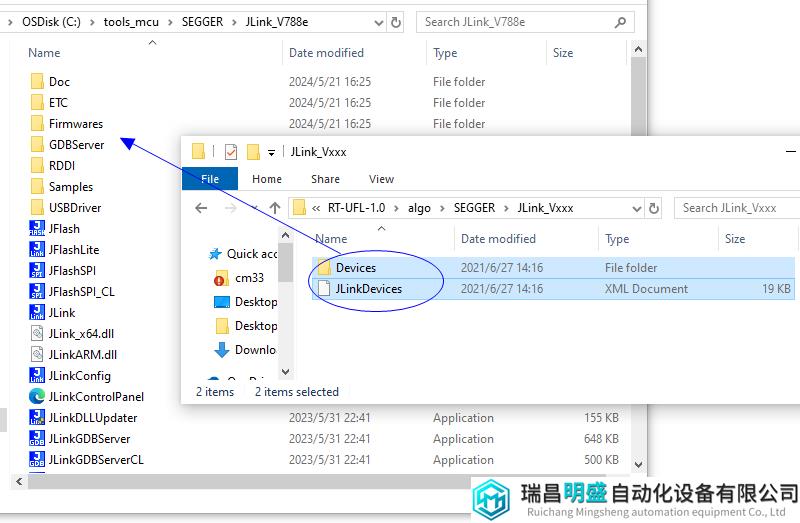Screen dimensions: 800x523
Task: Select the 648 KB size cell of JLinkGDBServer
Action: click(x=601, y=439)
